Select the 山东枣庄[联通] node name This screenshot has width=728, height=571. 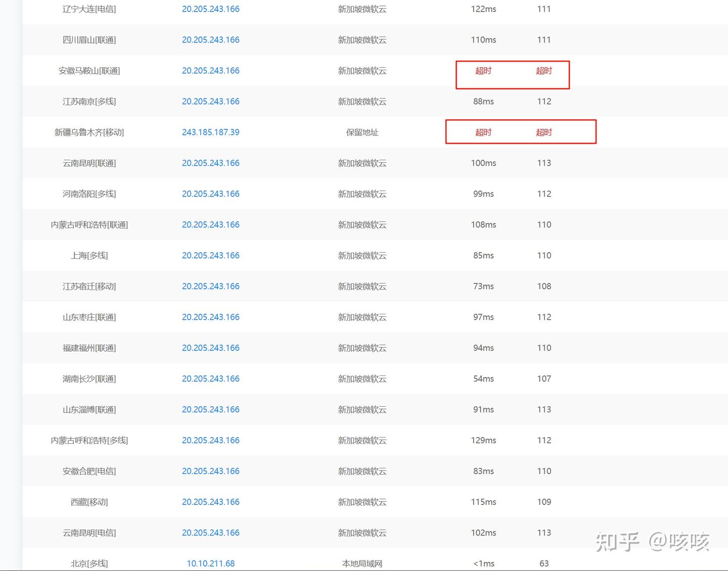coord(89,317)
